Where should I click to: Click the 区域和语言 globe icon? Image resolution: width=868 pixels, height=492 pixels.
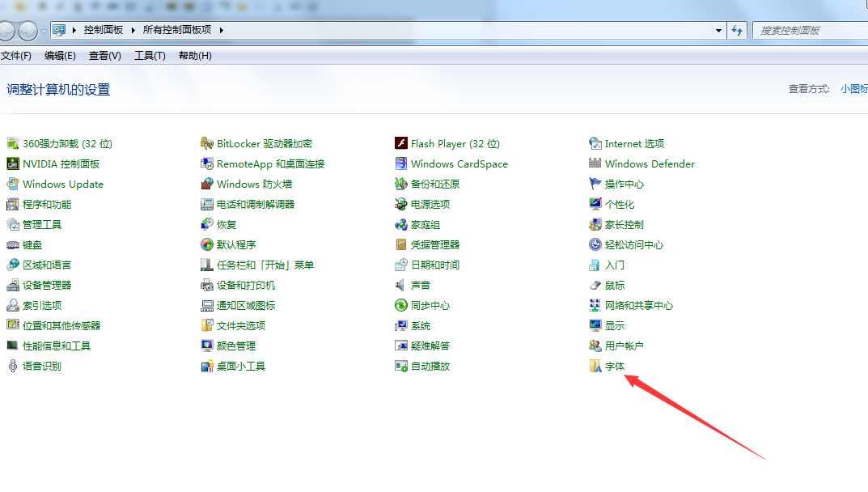(13, 265)
